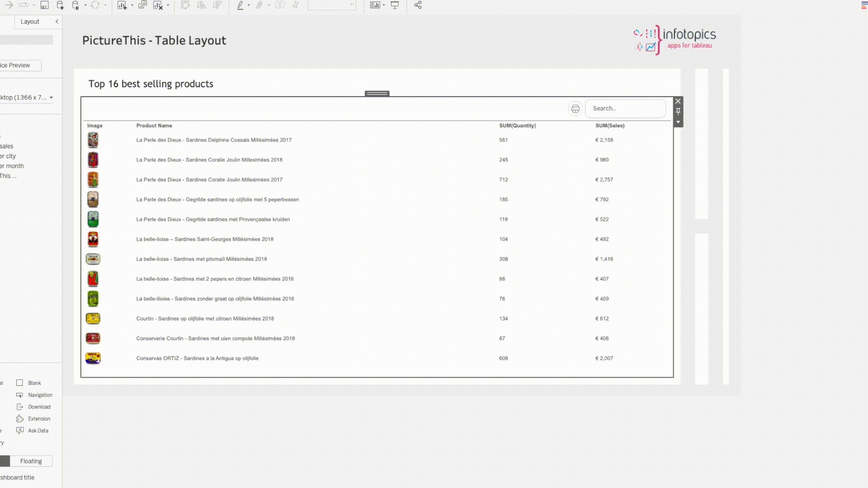Image resolution: width=868 pixels, height=488 pixels.
Task: Collapse the side pane with the chevron
Action: [57, 22]
